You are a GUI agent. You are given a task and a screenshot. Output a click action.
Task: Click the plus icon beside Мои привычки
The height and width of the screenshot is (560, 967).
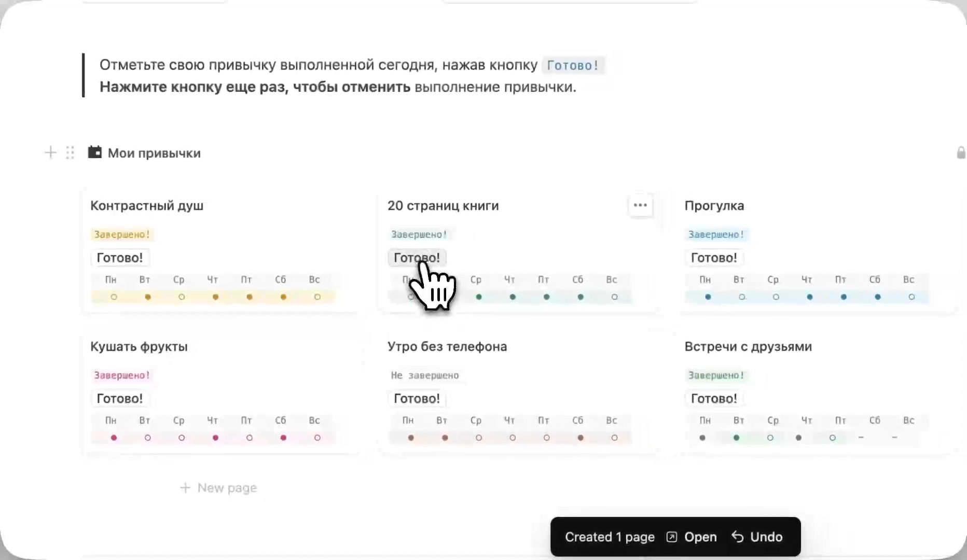click(50, 153)
